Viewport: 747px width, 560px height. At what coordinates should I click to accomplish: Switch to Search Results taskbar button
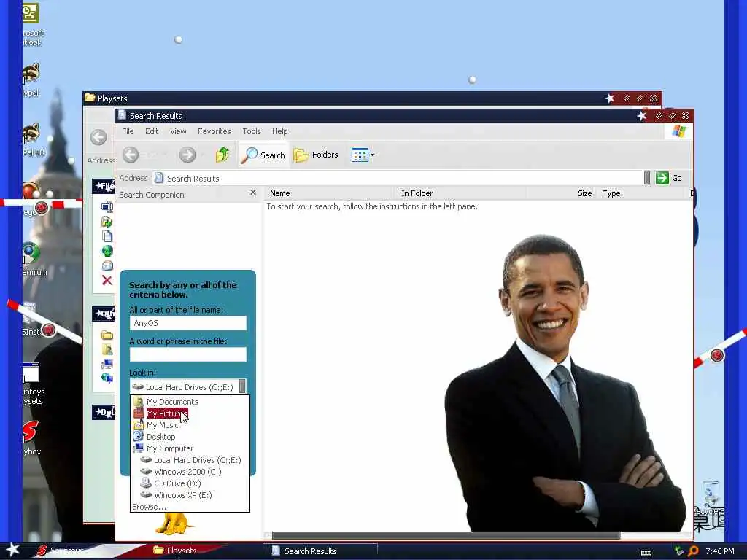pos(320,551)
